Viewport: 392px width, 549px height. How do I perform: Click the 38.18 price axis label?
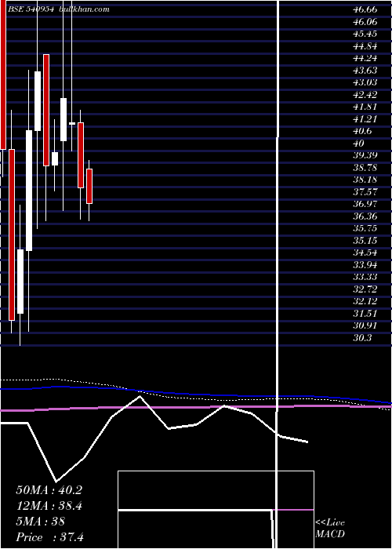pyautogui.click(x=365, y=180)
